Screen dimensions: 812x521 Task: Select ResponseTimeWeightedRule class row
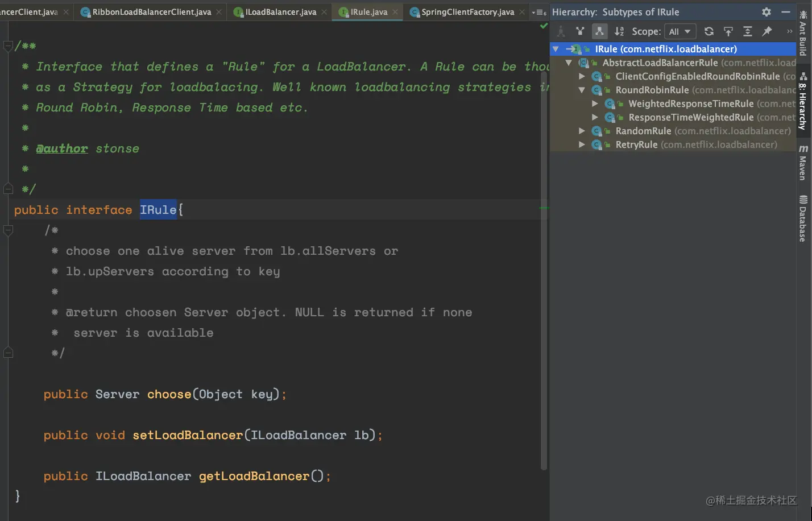click(x=673, y=117)
